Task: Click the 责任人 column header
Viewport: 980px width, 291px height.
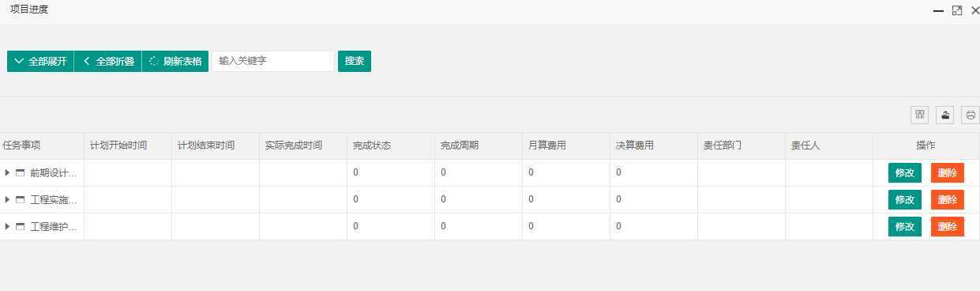Action: pos(829,145)
